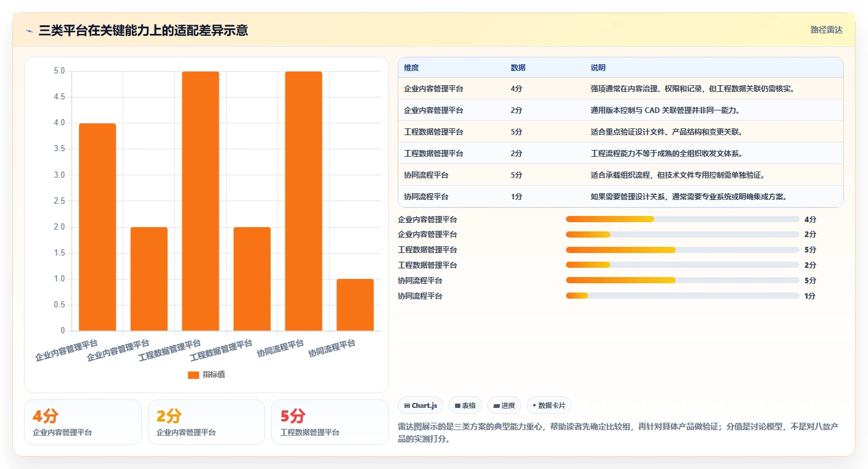868x469 pixels.
Task: Click the 5.0 label on the chart's Y axis
Action: (x=59, y=71)
